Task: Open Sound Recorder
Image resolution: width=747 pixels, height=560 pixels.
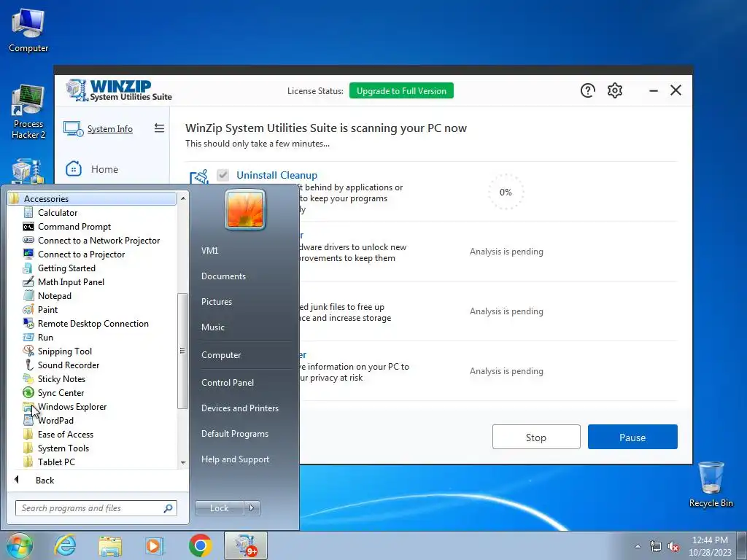Action: pos(68,365)
